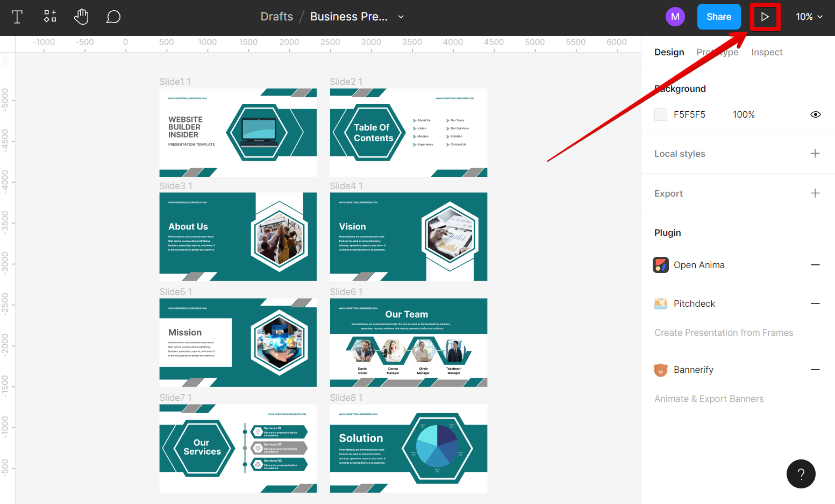Expand the Export section
This screenshot has height=504, width=835.
coord(815,193)
